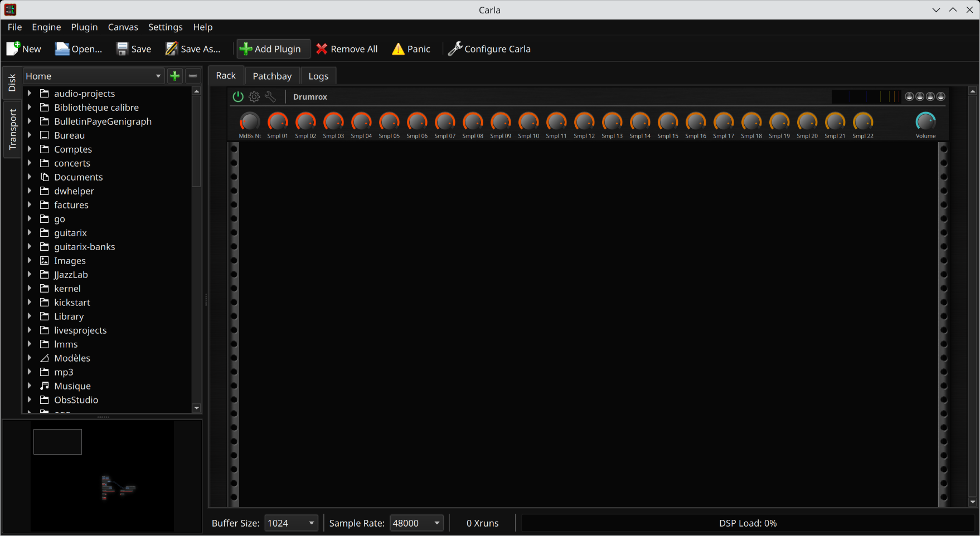Select the Disk side tab

(12, 83)
